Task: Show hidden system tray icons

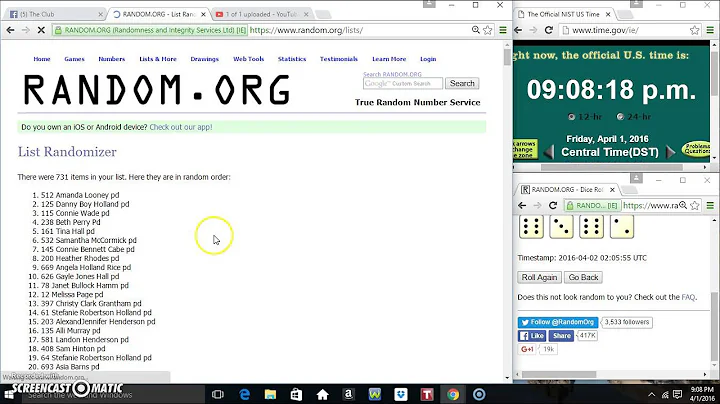Action: click(652, 394)
